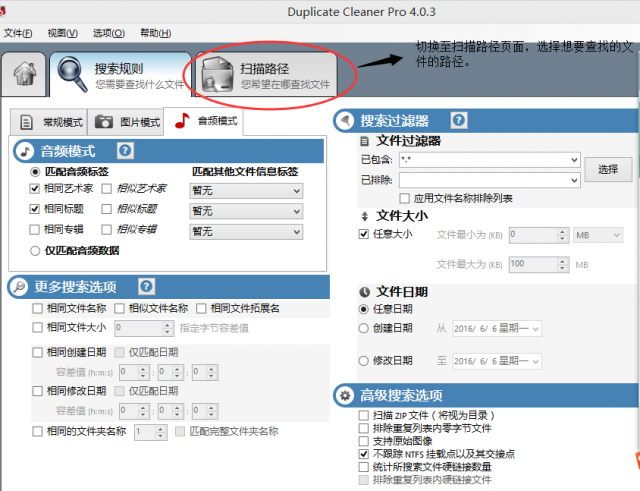Click the music note icon of 音频模式 tab

tap(182, 121)
